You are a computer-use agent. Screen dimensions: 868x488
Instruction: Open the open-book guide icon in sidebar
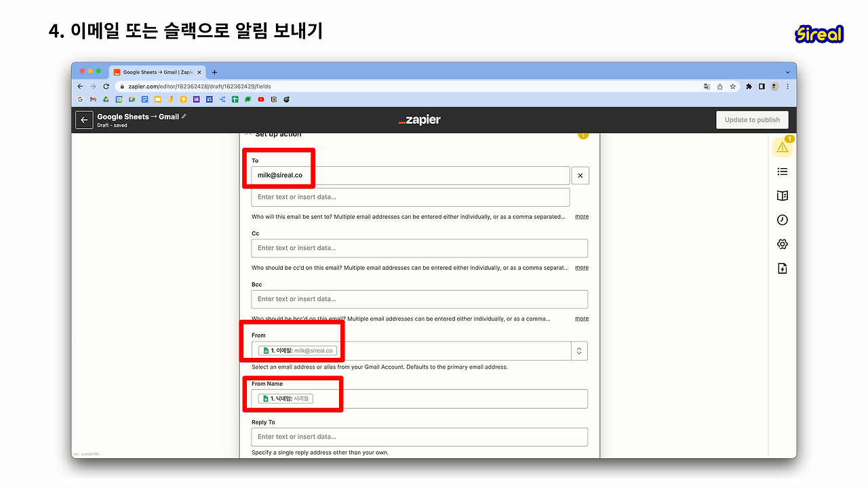783,196
